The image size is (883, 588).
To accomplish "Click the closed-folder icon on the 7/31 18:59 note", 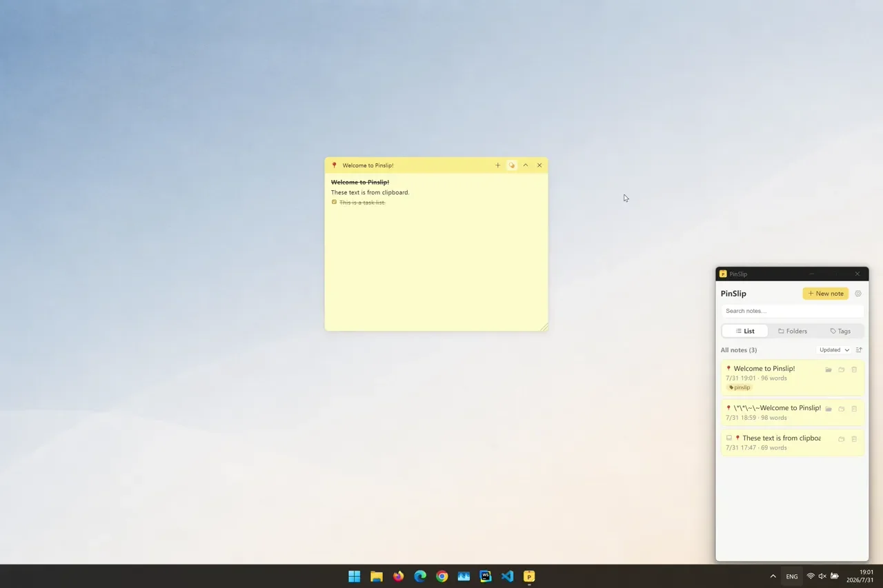I will [842, 409].
